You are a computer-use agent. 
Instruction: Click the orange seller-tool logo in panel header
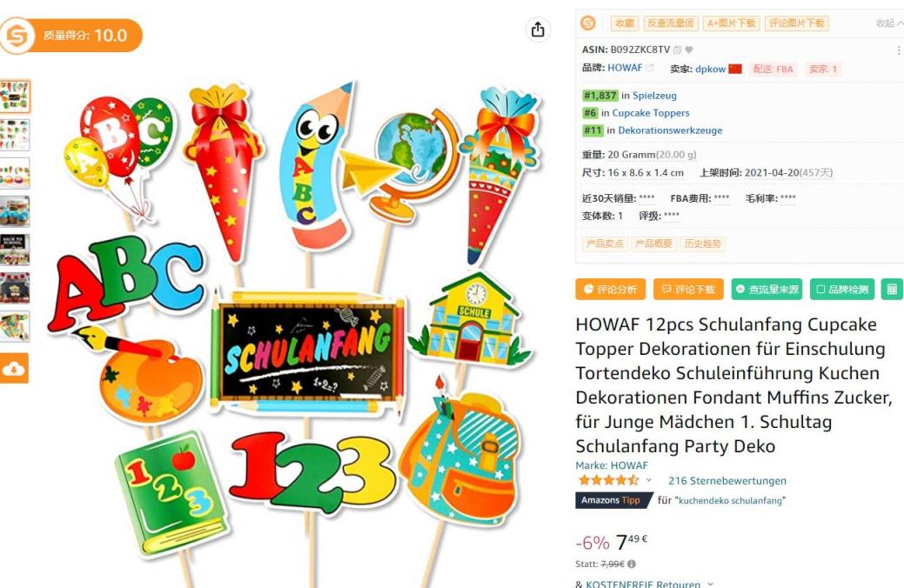(588, 23)
